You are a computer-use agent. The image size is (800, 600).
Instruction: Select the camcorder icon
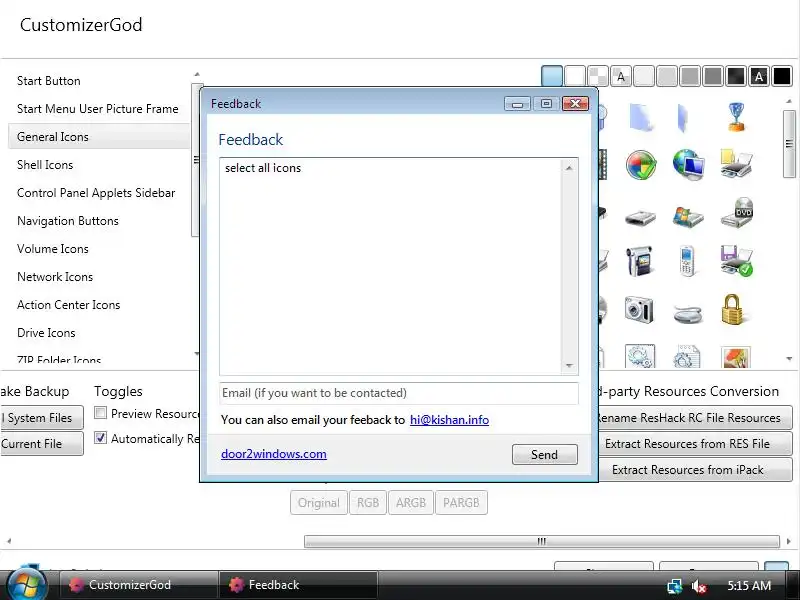tap(639, 261)
